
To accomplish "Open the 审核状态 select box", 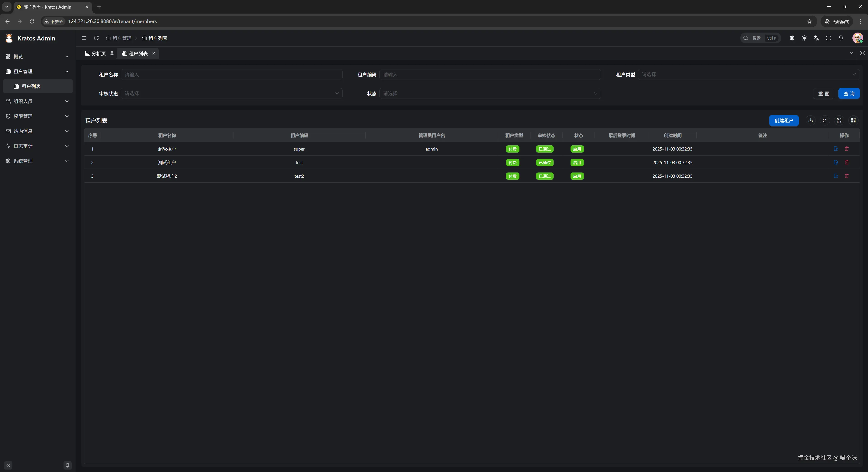I will click(231, 93).
